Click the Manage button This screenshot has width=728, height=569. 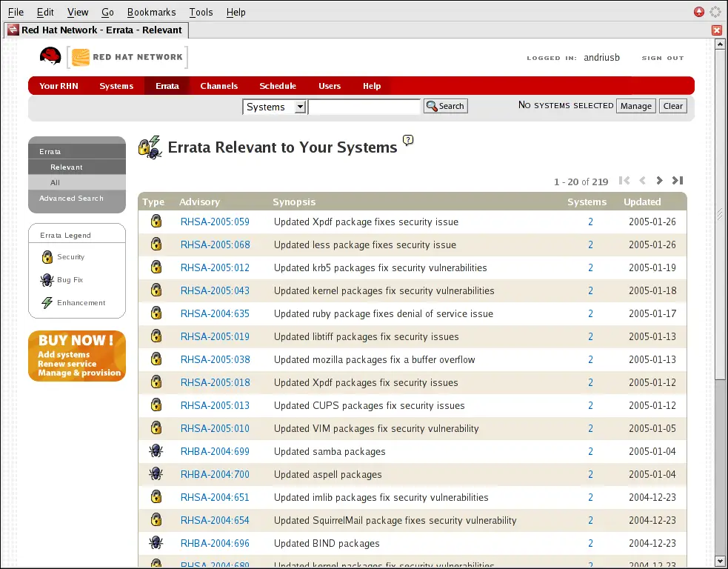(635, 106)
